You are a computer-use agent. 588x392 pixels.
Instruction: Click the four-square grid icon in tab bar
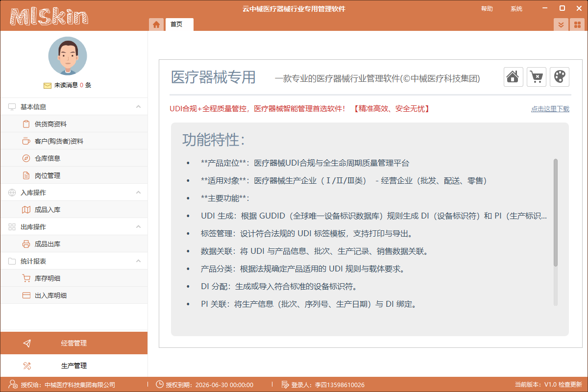(577, 24)
